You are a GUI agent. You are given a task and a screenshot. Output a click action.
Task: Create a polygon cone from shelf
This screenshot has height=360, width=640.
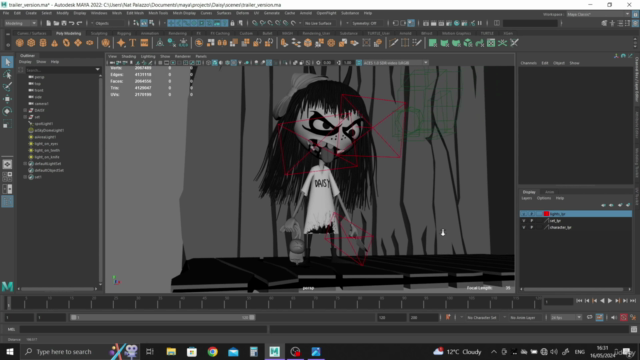(54, 43)
